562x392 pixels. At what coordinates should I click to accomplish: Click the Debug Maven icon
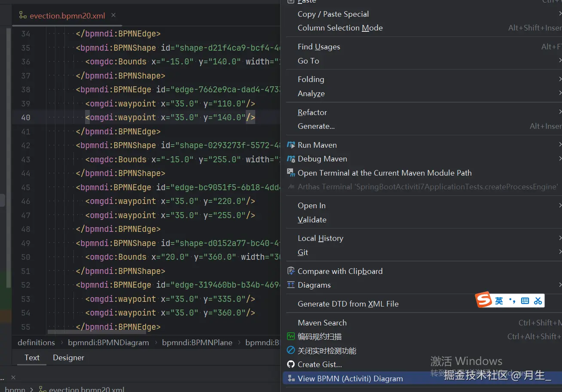[x=291, y=159]
